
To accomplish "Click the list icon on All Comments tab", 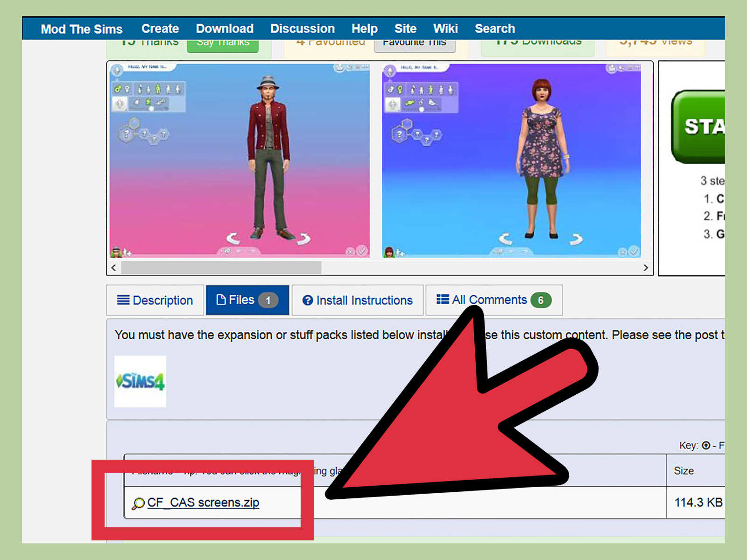I will 442,300.
